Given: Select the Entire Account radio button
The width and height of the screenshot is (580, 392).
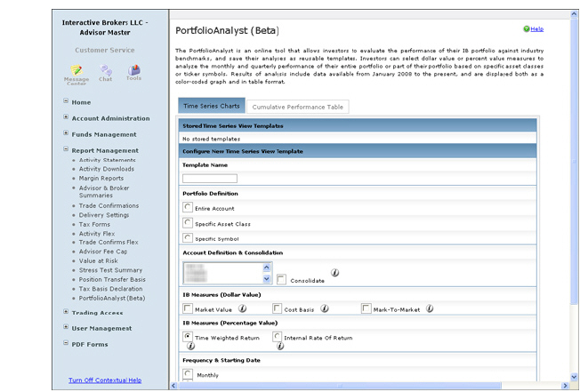Looking at the screenshot, I should [x=187, y=207].
